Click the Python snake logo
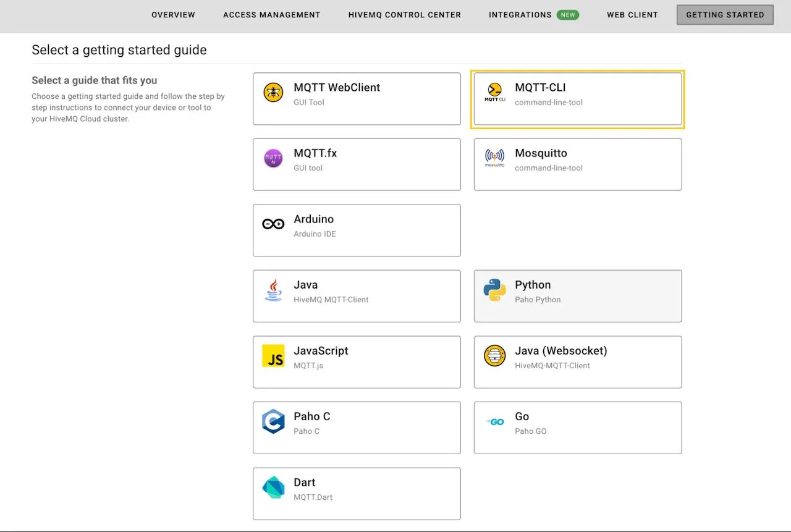Image resolution: width=791 pixels, height=532 pixels. (494, 290)
